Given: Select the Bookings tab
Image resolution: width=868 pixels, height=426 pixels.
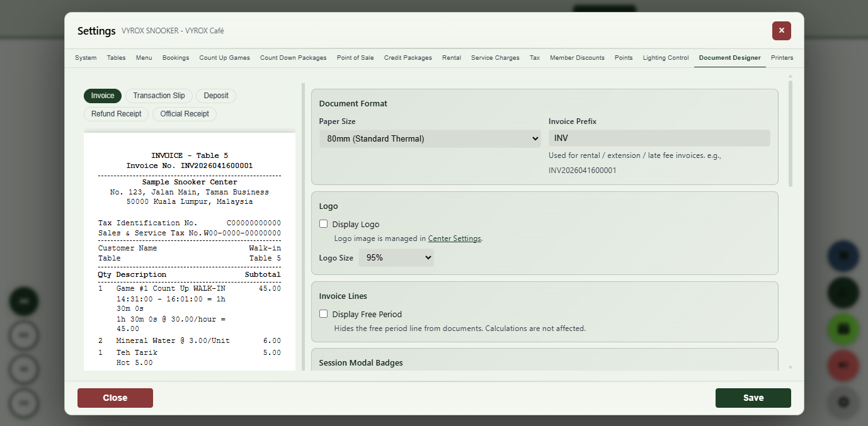Looking at the screenshot, I should (176, 58).
